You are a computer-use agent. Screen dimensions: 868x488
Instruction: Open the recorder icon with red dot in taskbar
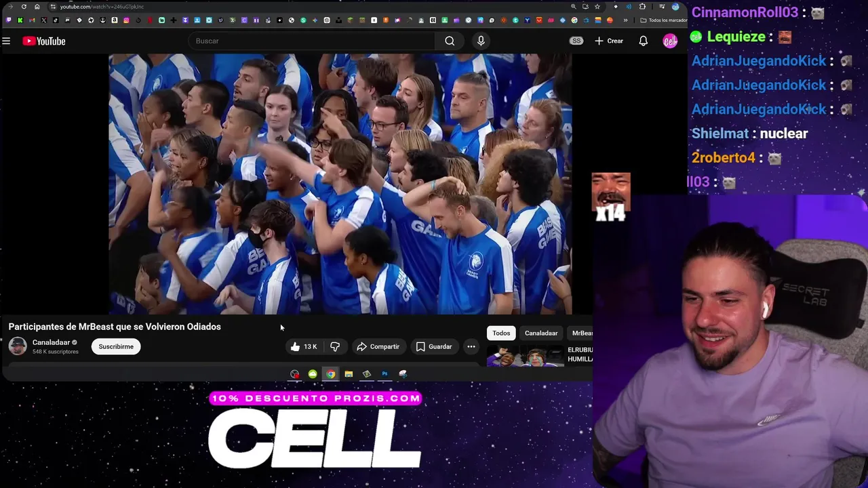point(294,373)
